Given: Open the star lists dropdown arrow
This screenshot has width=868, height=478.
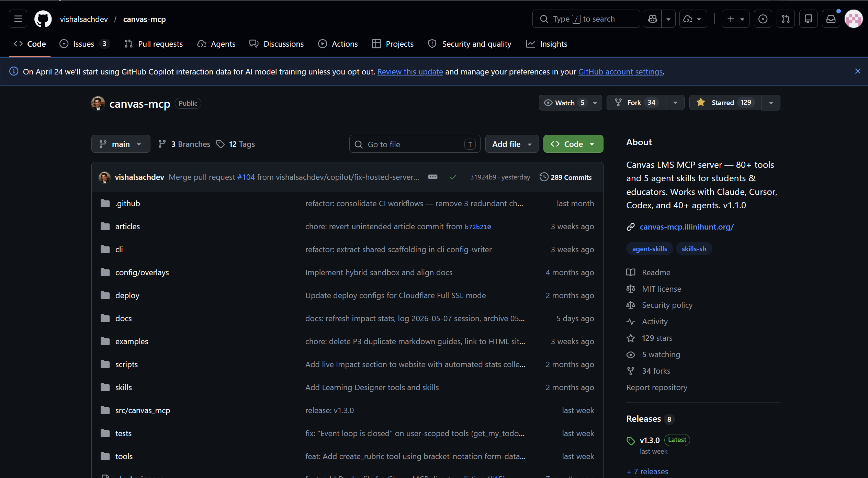Looking at the screenshot, I should pyautogui.click(x=771, y=103).
